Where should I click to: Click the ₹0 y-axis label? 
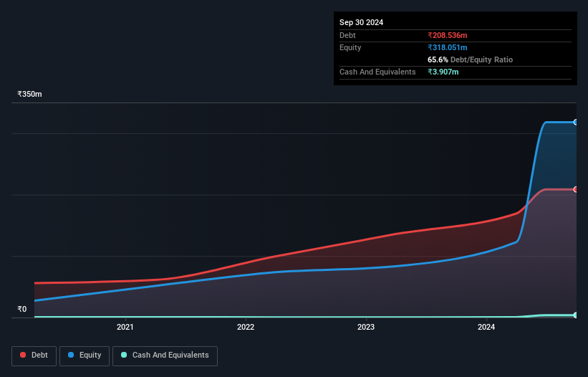click(x=22, y=309)
